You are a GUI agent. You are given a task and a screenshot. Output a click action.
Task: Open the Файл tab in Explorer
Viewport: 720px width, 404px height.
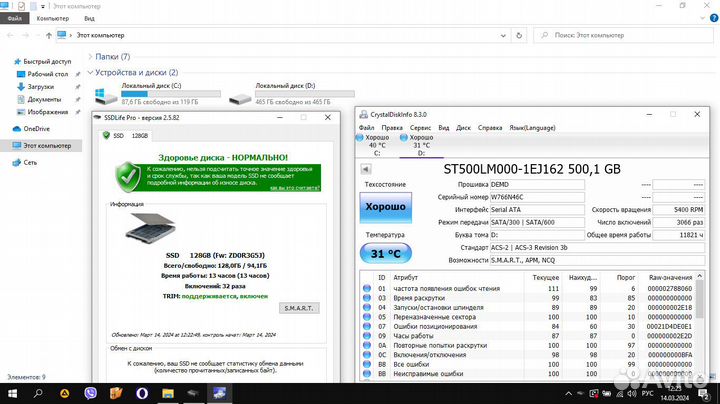click(15, 18)
